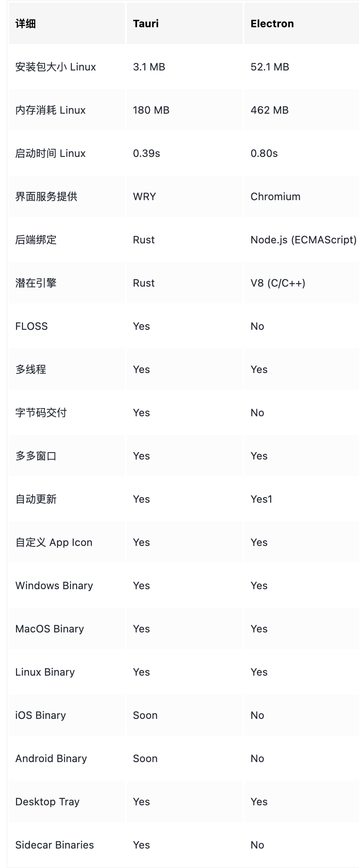Select the V8 (C/C++) cell
Viewport: 359px width, 868px height.
tap(278, 283)
